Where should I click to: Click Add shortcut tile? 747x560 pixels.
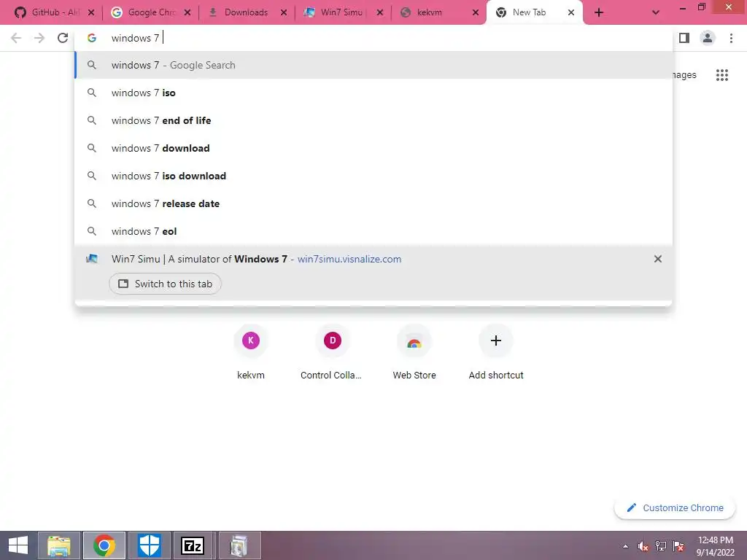(x=496, y=353)
